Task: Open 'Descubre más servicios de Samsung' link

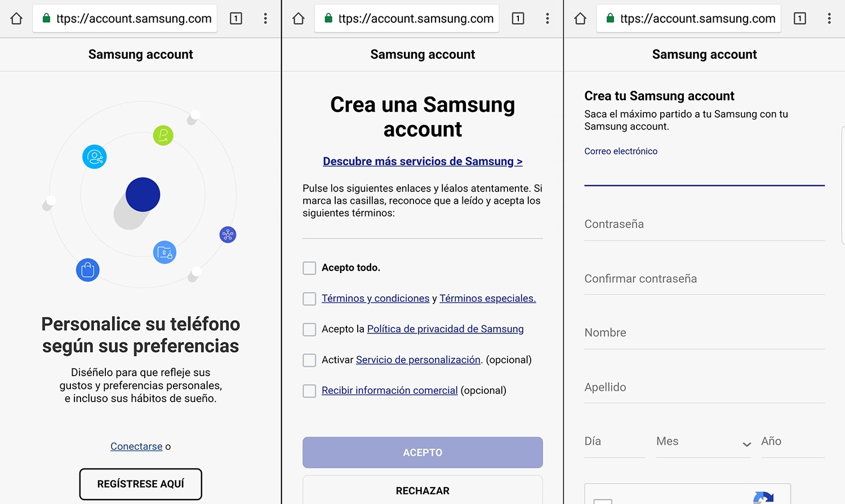Action: [422, 162]
